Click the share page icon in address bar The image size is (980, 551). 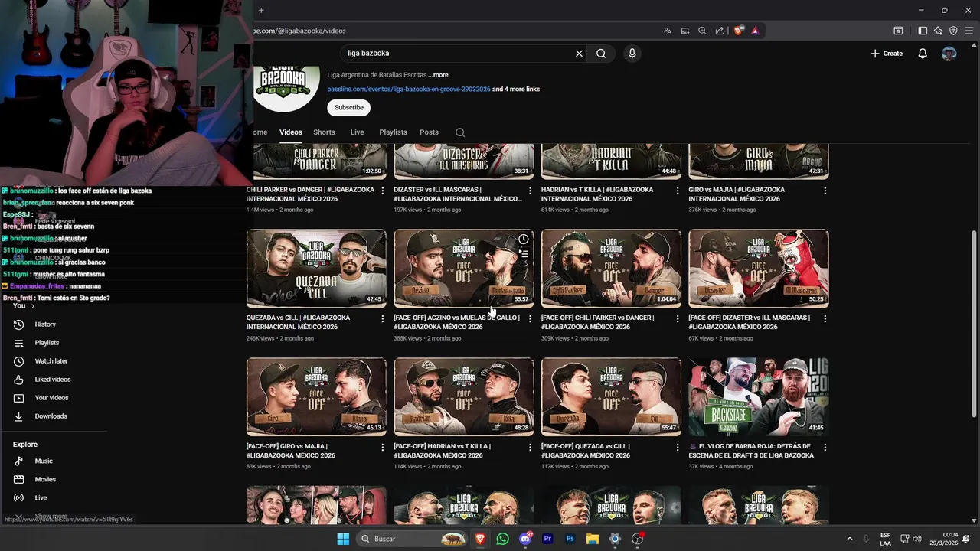pos(720,31)
